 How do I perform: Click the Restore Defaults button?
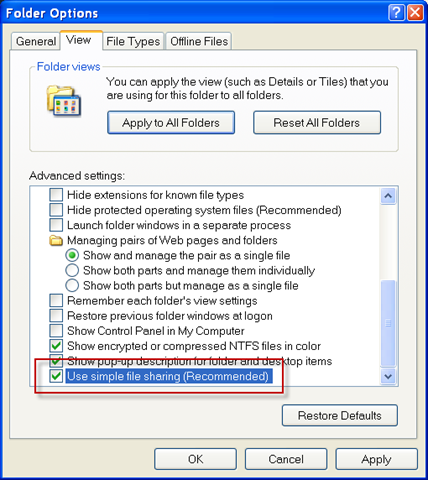click(340, 415)
